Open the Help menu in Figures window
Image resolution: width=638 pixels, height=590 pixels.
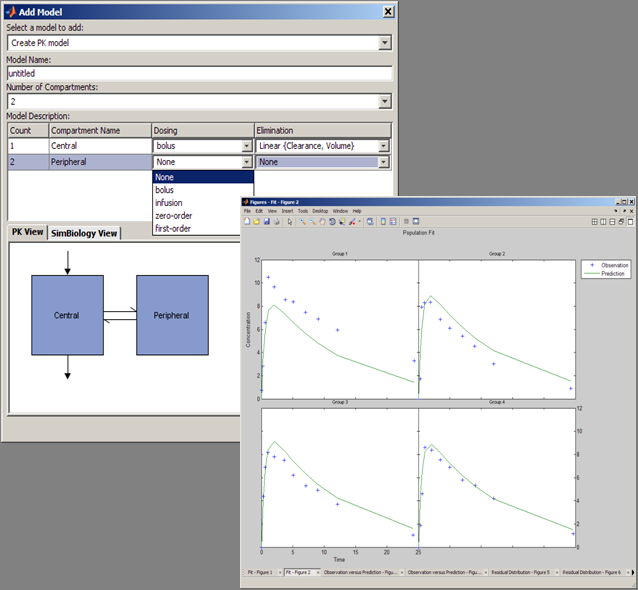357,211
